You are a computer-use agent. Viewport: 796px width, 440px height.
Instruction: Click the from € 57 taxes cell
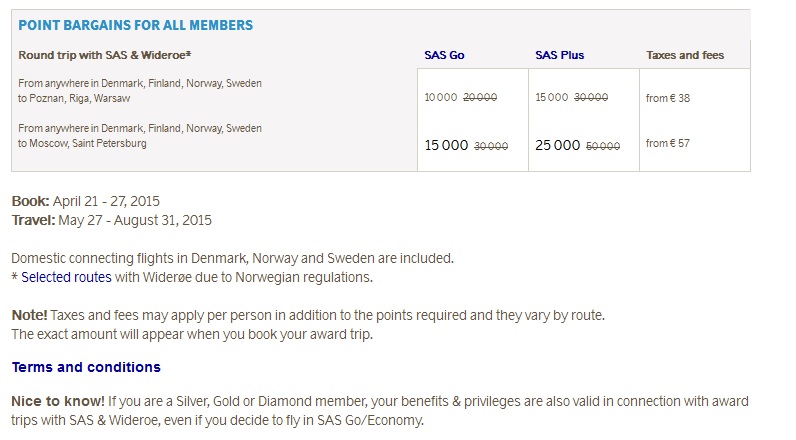[x=668, y=143]
